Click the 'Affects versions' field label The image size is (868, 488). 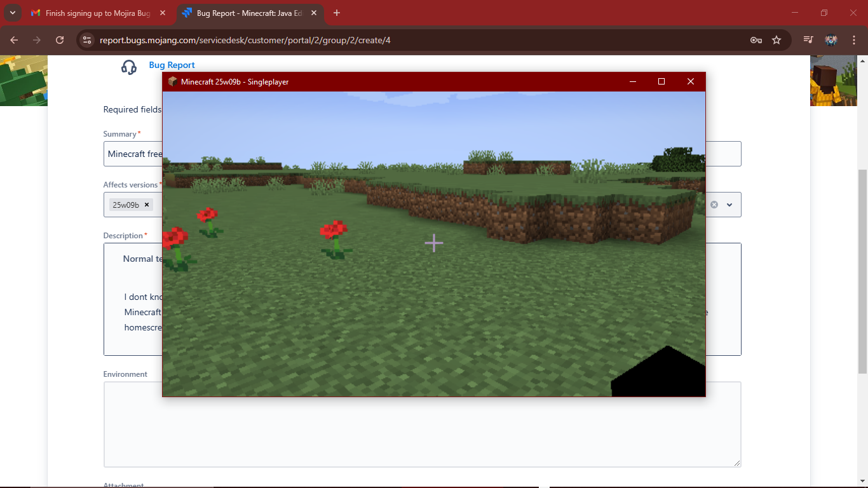pos(130,185)
